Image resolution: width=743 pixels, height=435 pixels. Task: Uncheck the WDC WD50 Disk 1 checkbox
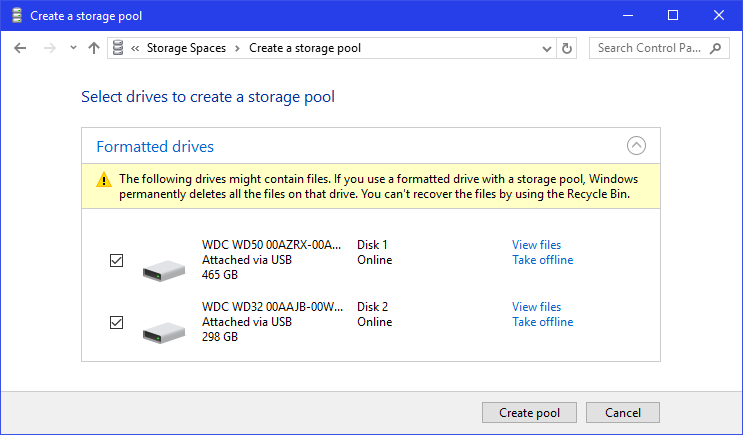coord(116,260)
